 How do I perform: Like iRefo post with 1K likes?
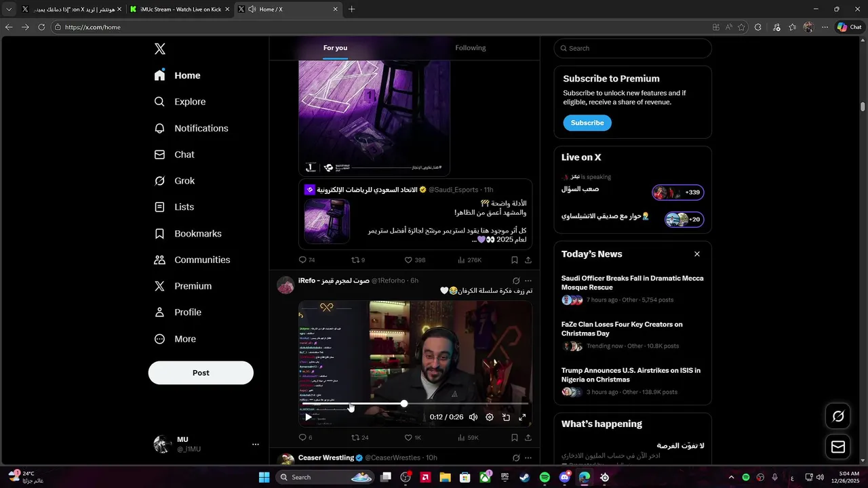(413, 438)
